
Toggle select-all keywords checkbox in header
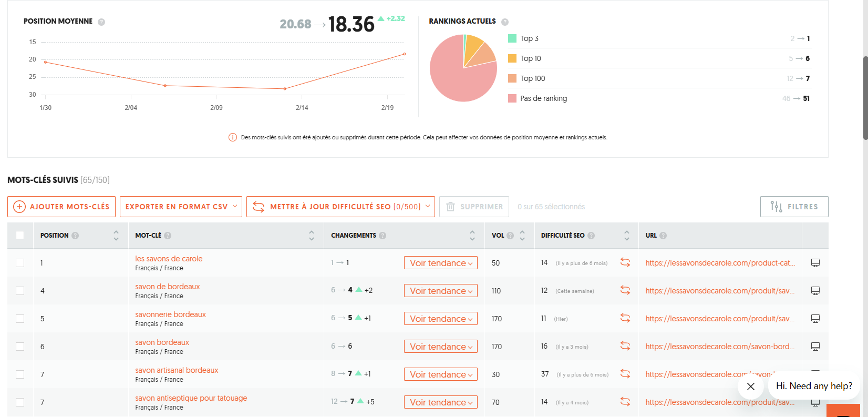click(20, 235)
